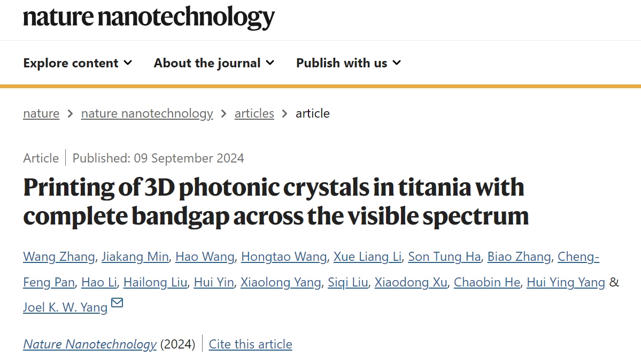Screen dimensions: 641x364
Task: Open author Wang Zhang's profile
Action: [x=59, y=257]
